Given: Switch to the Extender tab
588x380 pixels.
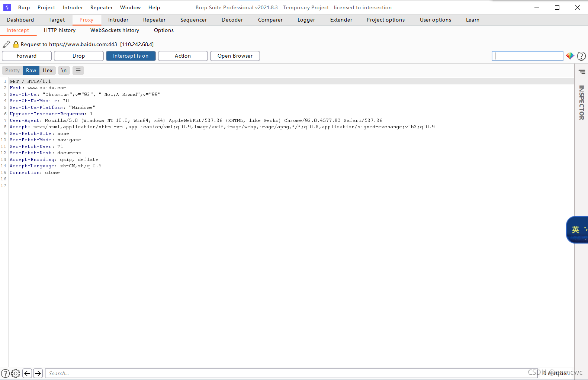Looking at the screenshot, I should [341, 20].
